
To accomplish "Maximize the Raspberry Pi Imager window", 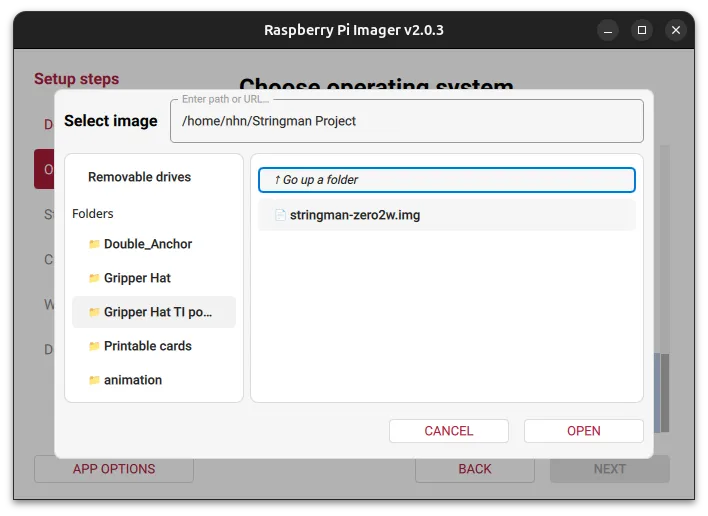I will coord(642,30).
